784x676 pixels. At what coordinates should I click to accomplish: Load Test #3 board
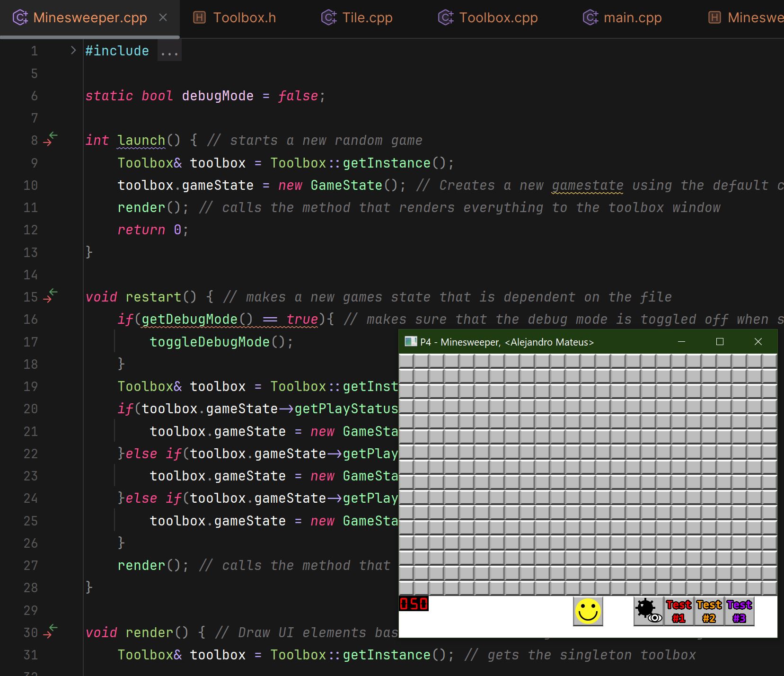click(x=739, y=611)
